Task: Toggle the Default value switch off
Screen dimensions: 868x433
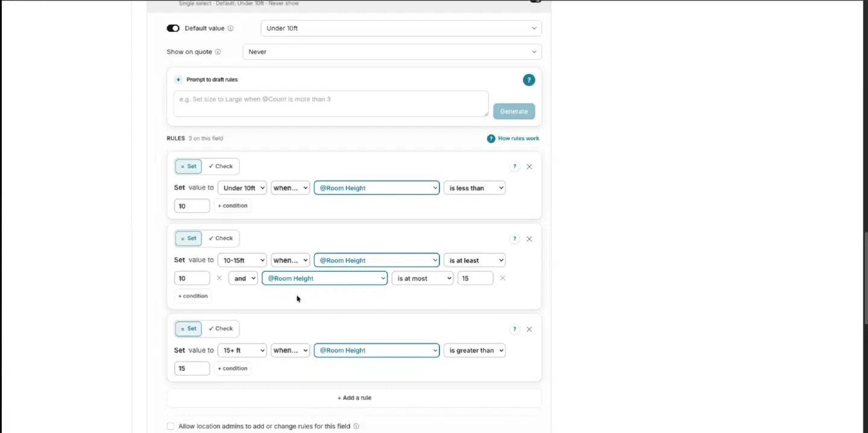Action: (x=173, y=28)
